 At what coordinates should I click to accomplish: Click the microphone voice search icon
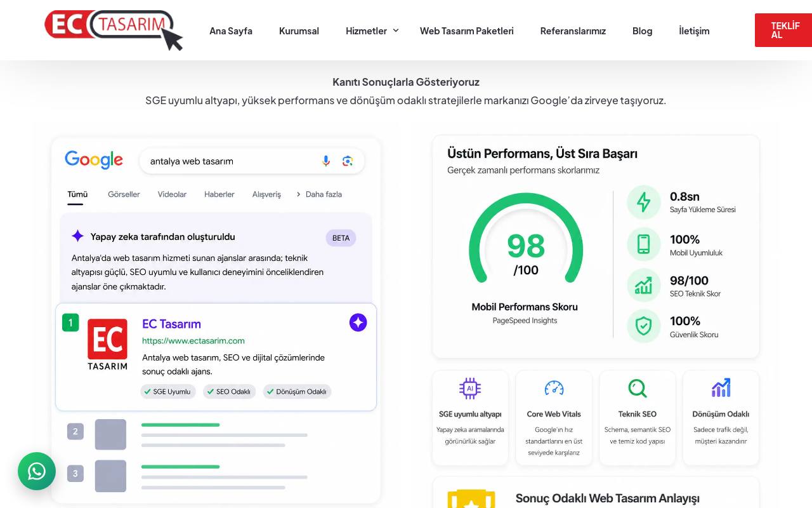pos(326,161)
